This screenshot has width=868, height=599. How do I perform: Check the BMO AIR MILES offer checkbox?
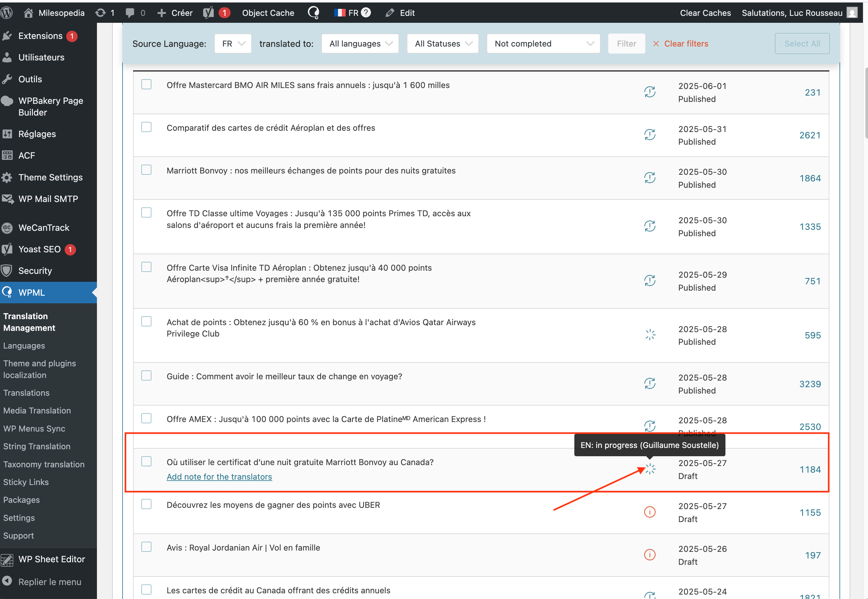[x=146, y=85]
